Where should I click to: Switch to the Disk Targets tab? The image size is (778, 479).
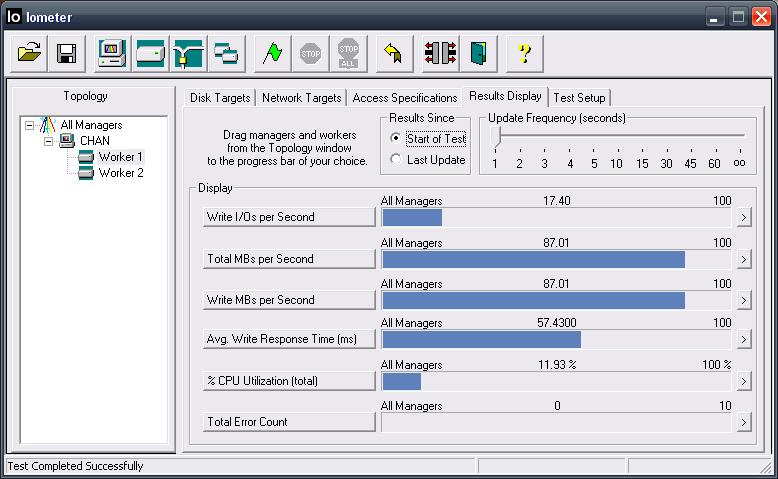point(220,98)
